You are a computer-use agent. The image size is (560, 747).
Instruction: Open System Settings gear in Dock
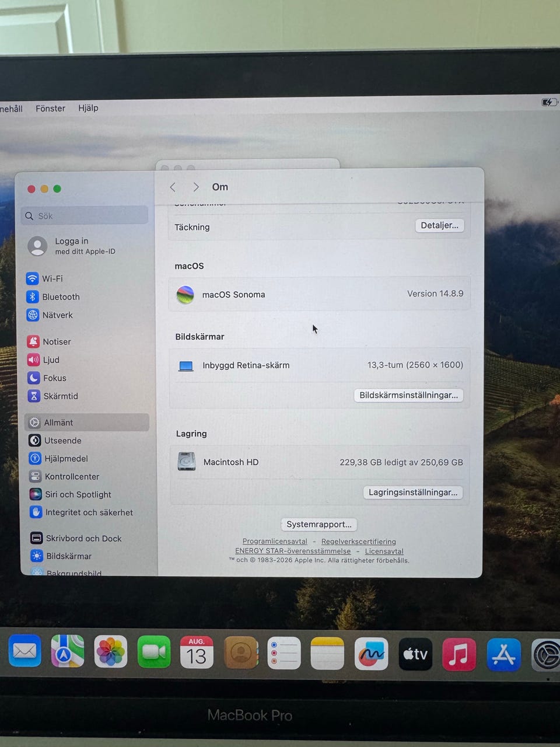[x=547, y=655]
